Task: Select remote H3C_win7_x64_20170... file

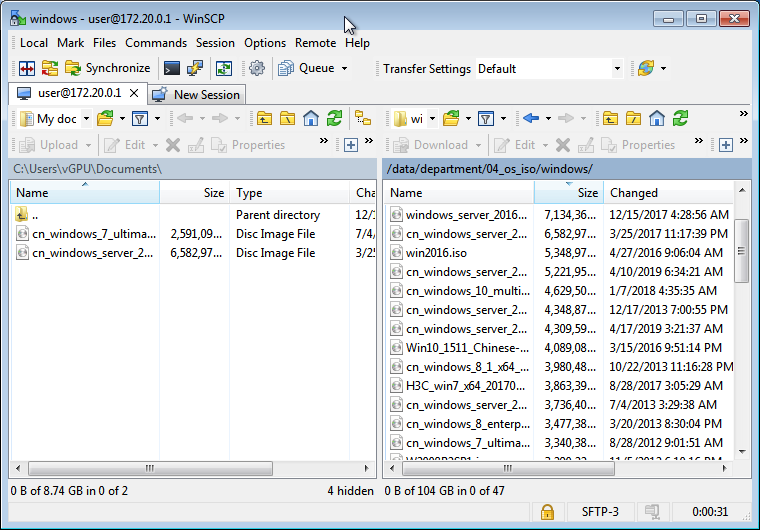Action: 560,386
